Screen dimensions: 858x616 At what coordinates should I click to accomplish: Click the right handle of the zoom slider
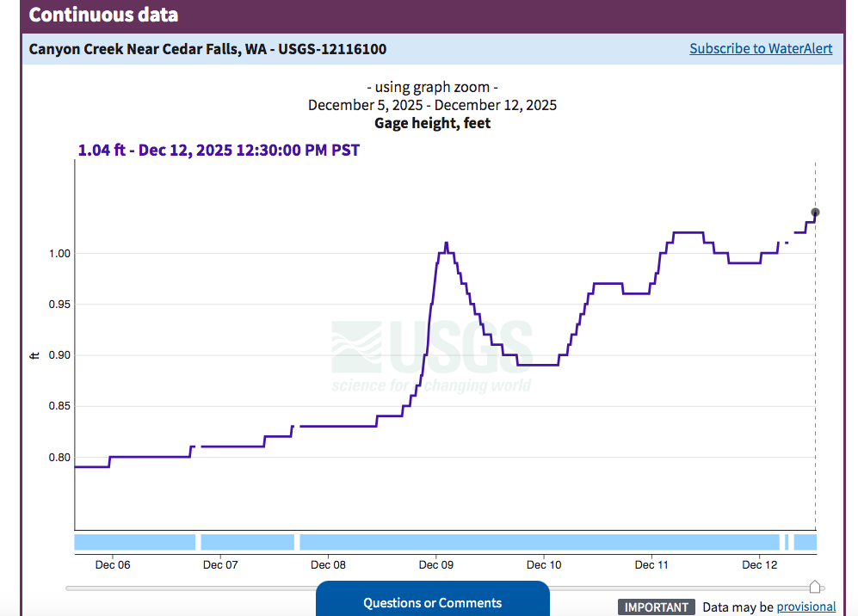tap(816, 587)
